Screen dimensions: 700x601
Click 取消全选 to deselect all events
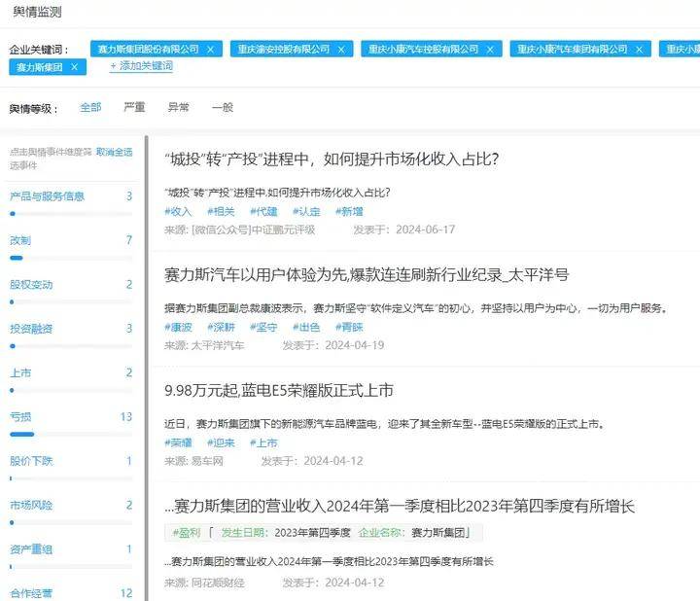click(115, 152)
